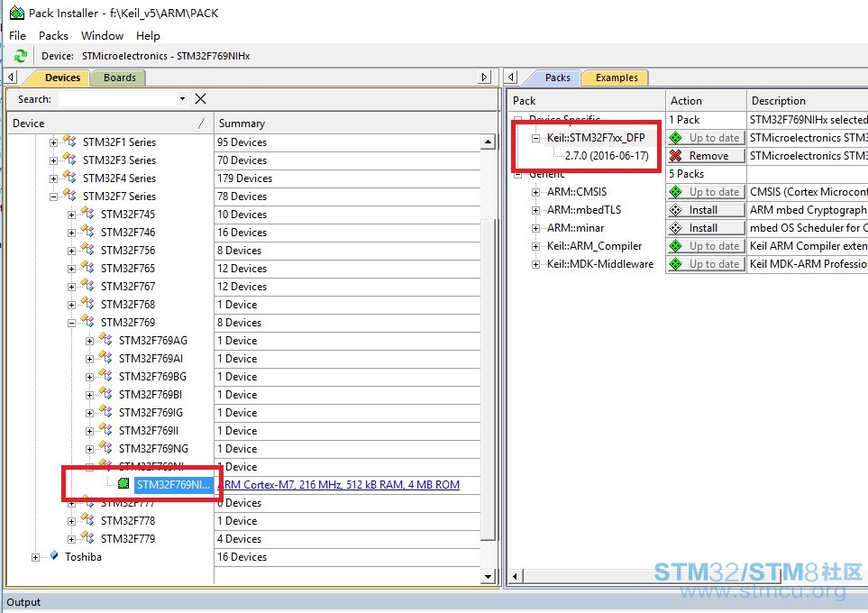Click the red X Remove icon
This screenshot has height=613, width=868.
pos(676,156)
